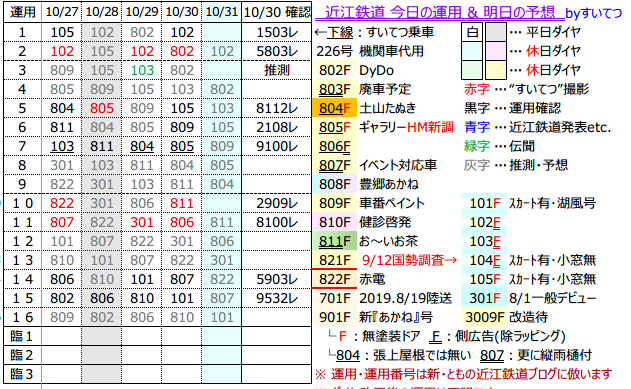Select the 10/29 column header
This screenshot has width=631, height=389.
142,12
